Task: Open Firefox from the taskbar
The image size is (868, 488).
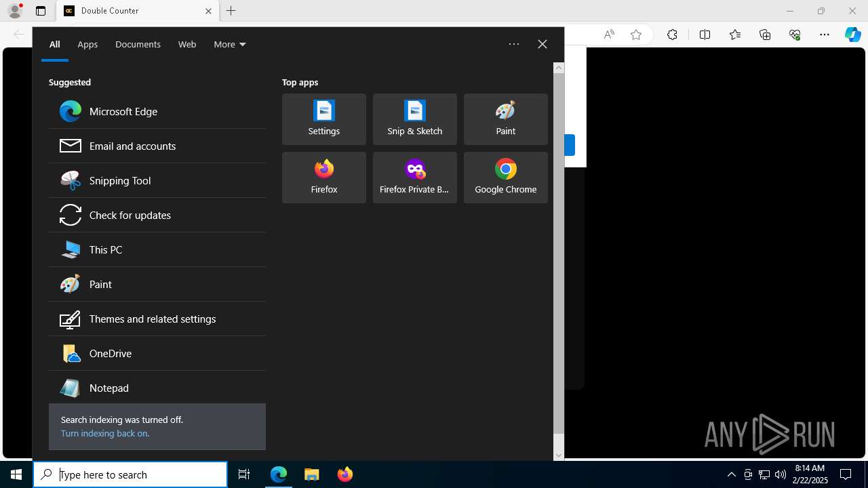Action: point(345,474)
